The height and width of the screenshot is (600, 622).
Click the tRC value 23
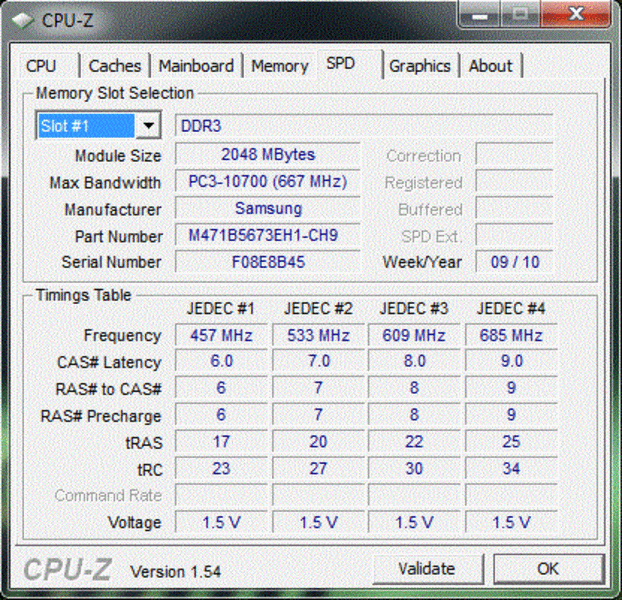tap(221, 469)
